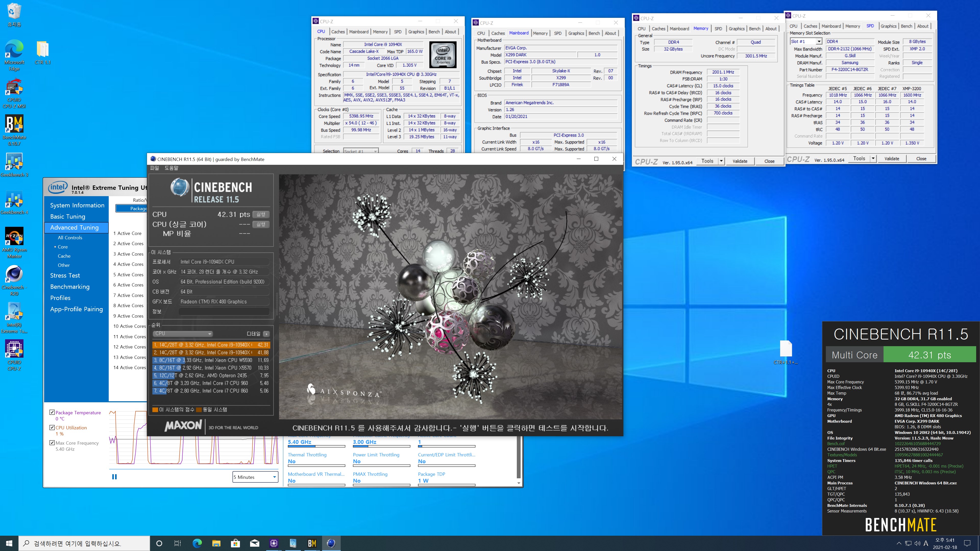The image size is (980, 551).
Task: Expand the Cinebench ranking details arrow
Action: tap(266, 334)
